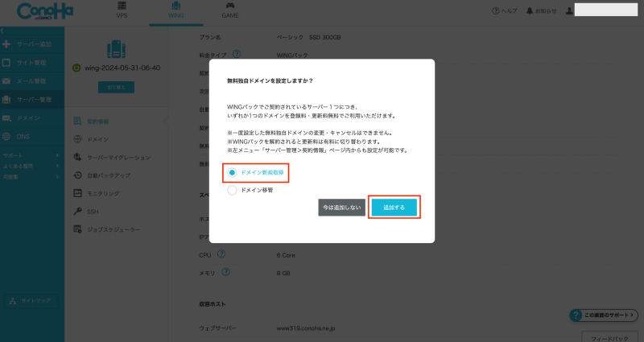Click the お知らせ bell icon
The image size is (644, 342).
tap(551, 11)
